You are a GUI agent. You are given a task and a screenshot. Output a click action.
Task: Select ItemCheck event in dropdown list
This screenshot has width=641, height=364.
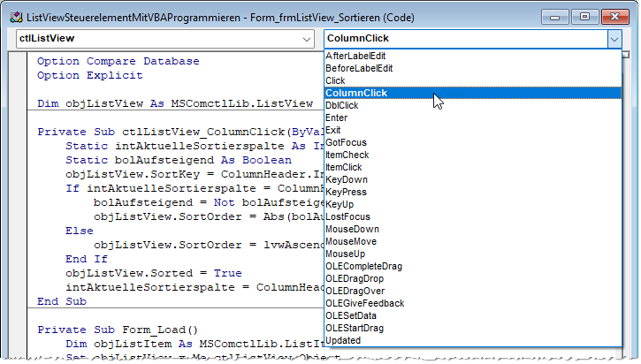click(347, 155)
